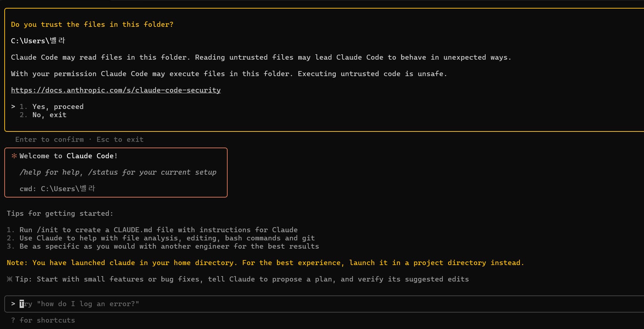The height and width of the screenshot is (329, 644).
Task: Click the Tip symbol before 'Tip: Start with small features'
Action: point(10,279)
